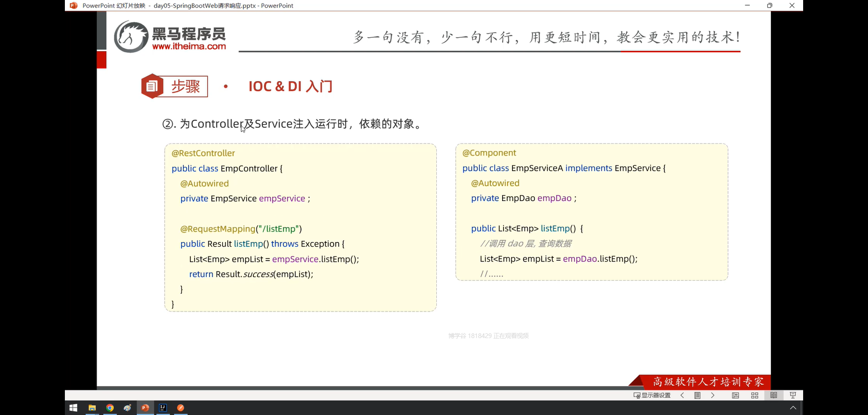Click the PowerPoint logo in the title bar
Viewport: 868px width, 415px height.
point(73,6)
